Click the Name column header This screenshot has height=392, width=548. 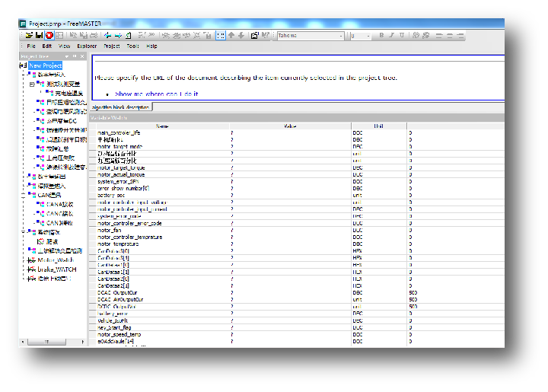pos(162,126)
